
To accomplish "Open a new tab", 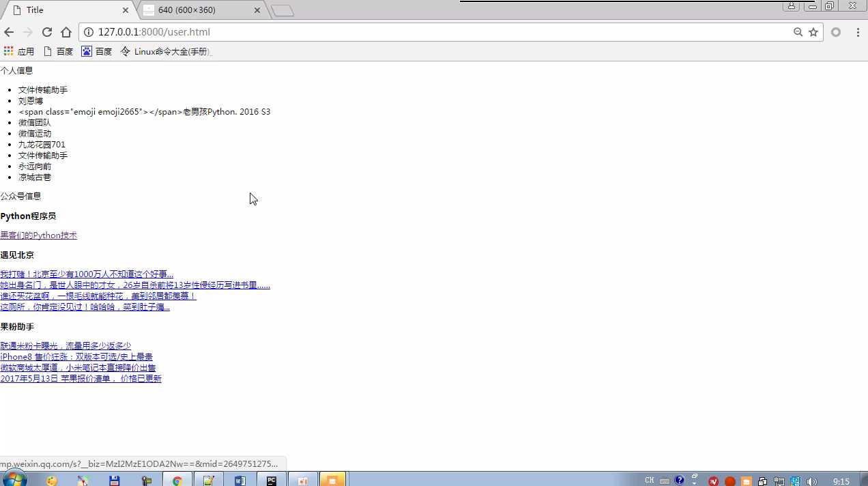I will (283, 10).
